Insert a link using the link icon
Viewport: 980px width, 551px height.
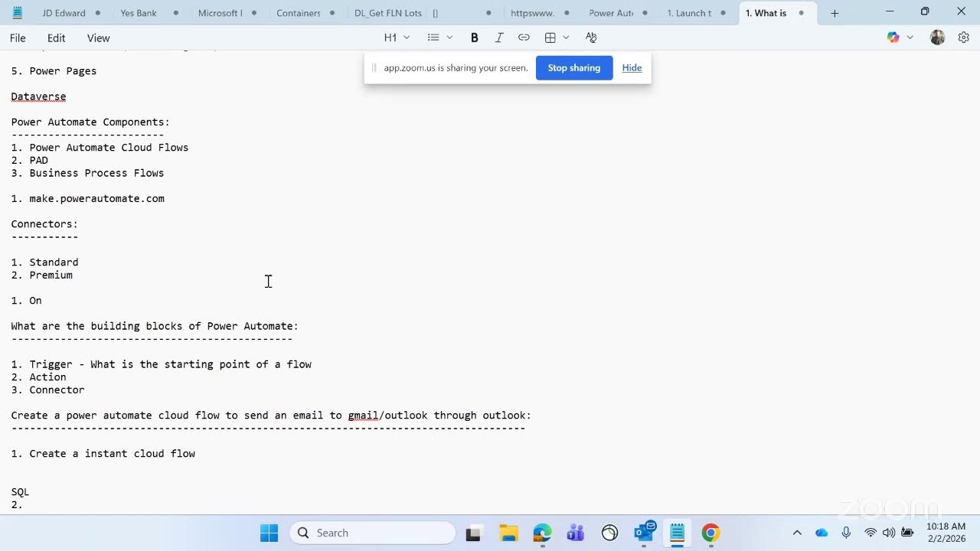[524, 37]
